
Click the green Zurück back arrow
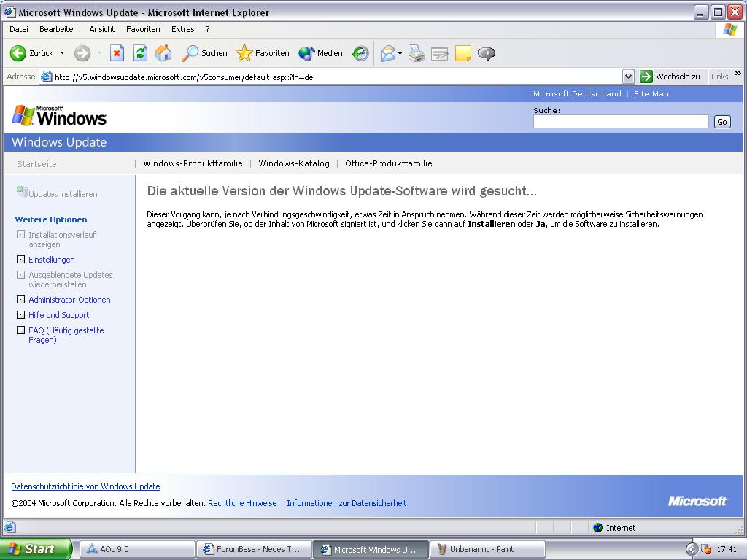[x=18, y=53]
